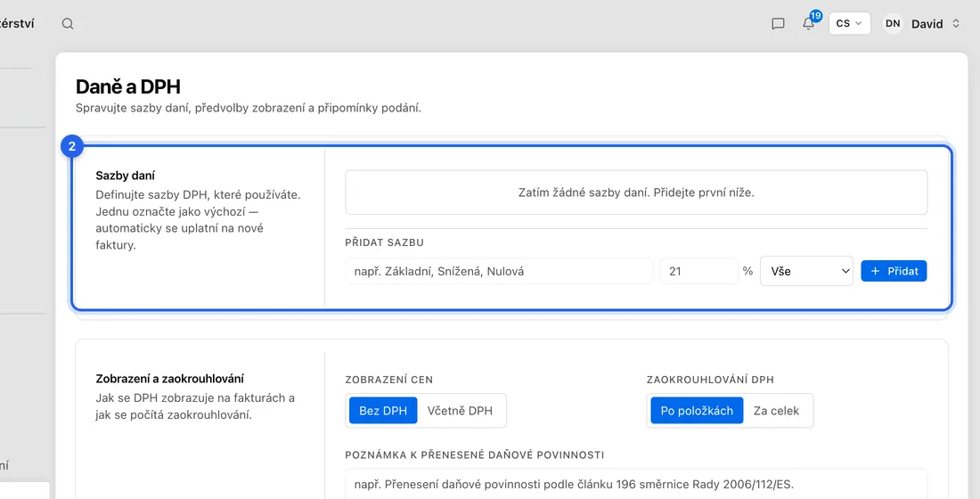Open the messages chat icon

pos(778,24)
